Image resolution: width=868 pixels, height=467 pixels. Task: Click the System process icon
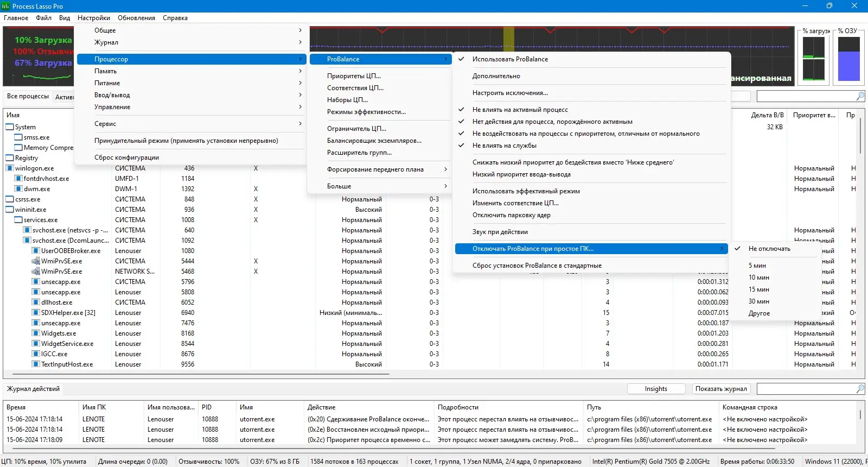(10, 127)
